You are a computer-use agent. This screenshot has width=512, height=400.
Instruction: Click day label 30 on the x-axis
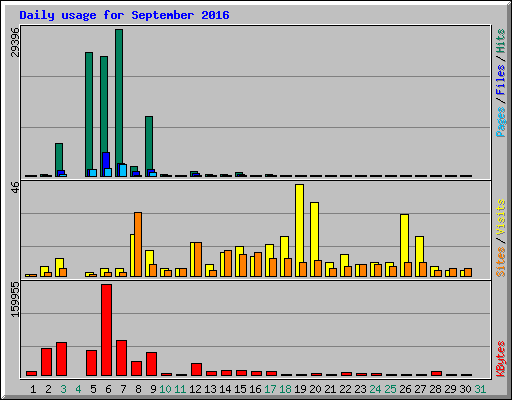pyautogui.click(x=465, y=389)
